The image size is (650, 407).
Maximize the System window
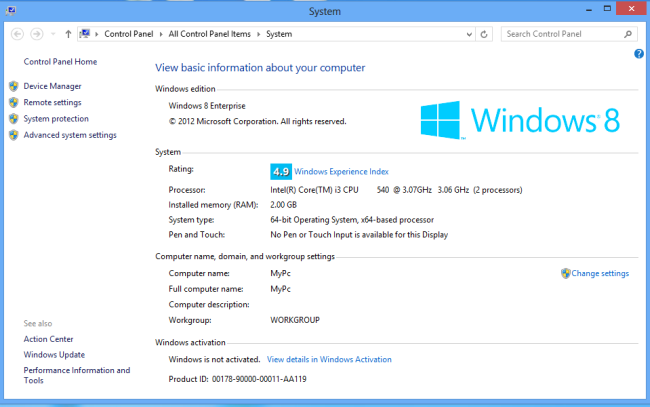coord(607,9)
